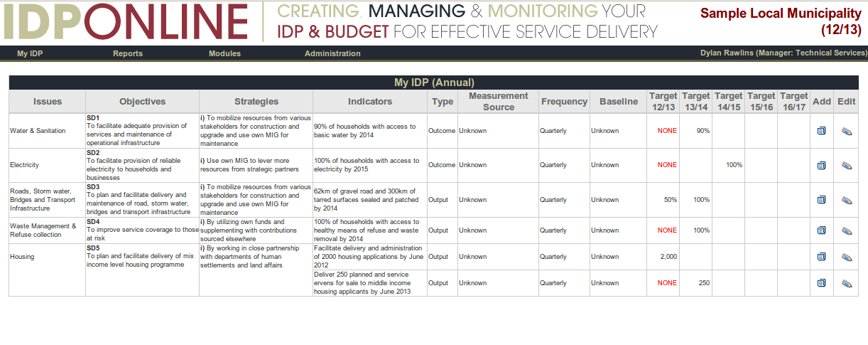Viewport: 868px width, 345px height.
Task: Click Outcome type in Water & Sanitation row
Action: click(x=441, y=131)
